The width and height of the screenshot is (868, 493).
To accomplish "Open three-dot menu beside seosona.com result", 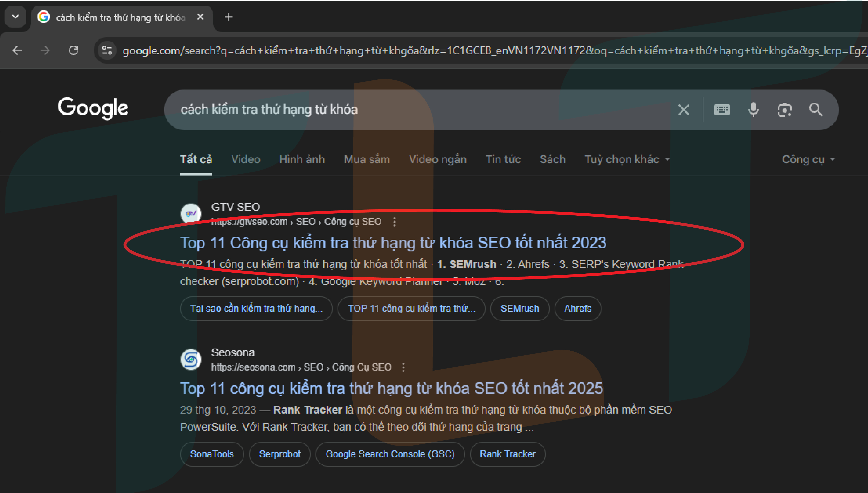I will point(403,367).
